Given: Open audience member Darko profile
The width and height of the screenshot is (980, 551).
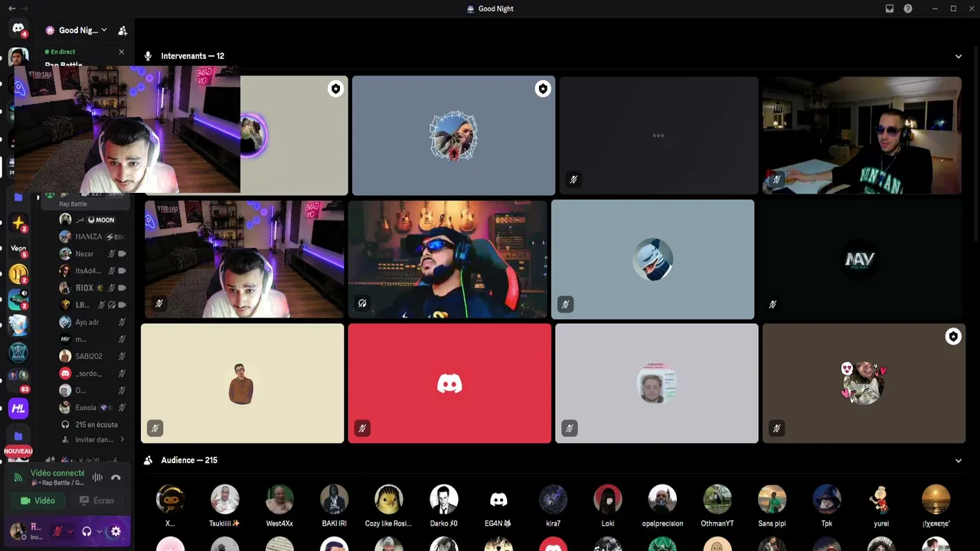Looking at the screenshot, I should point(444,506).
